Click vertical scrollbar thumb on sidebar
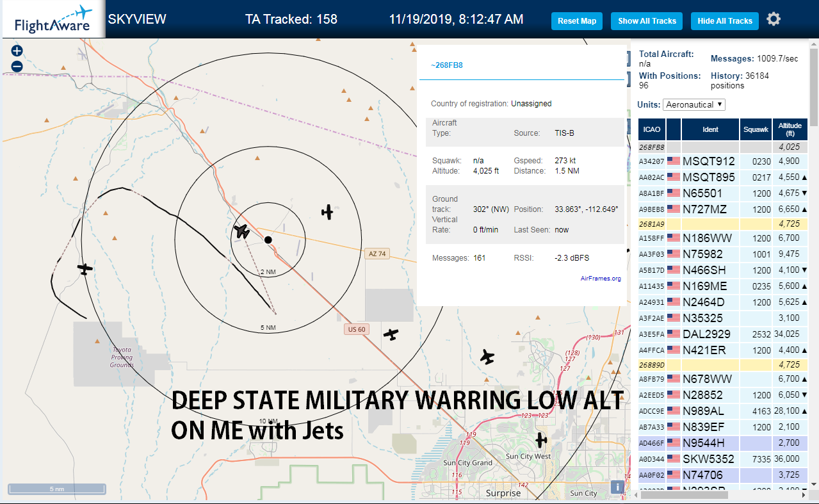 tap(814, 86)
